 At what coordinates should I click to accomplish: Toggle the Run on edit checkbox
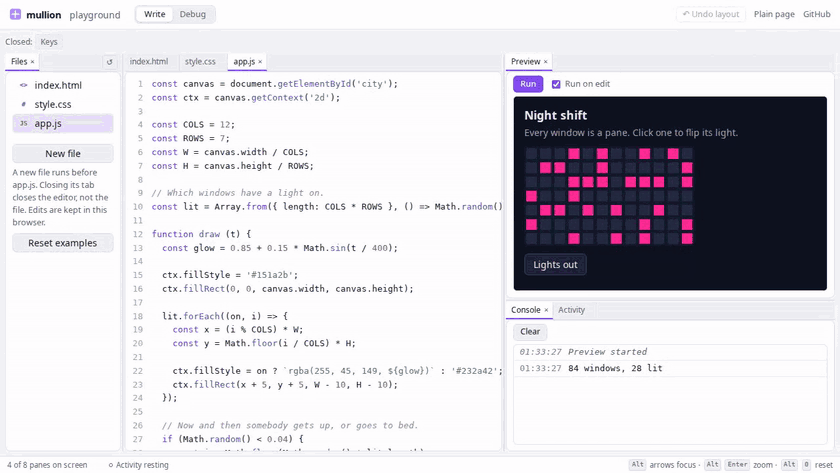[x=556, y=84]
